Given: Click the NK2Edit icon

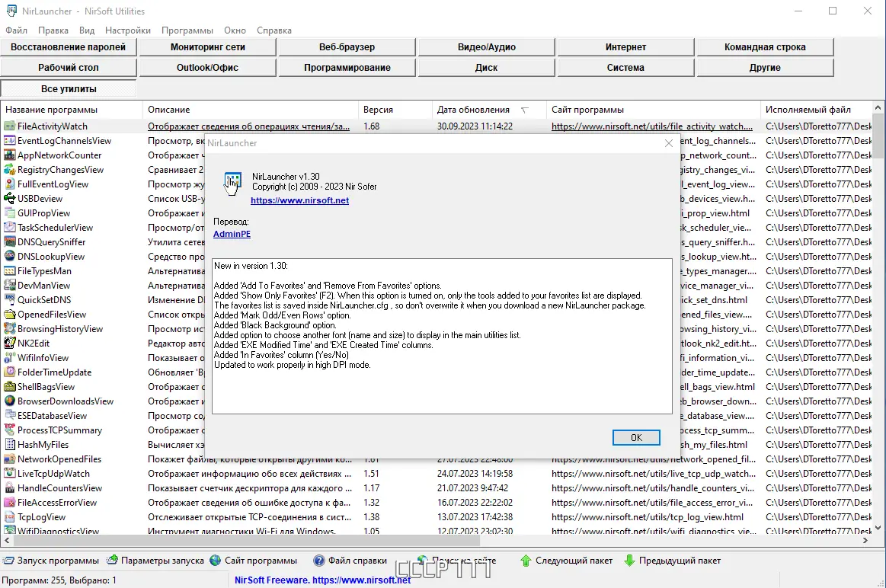Looking at the screenshot, I should click(x=10, y=344).
